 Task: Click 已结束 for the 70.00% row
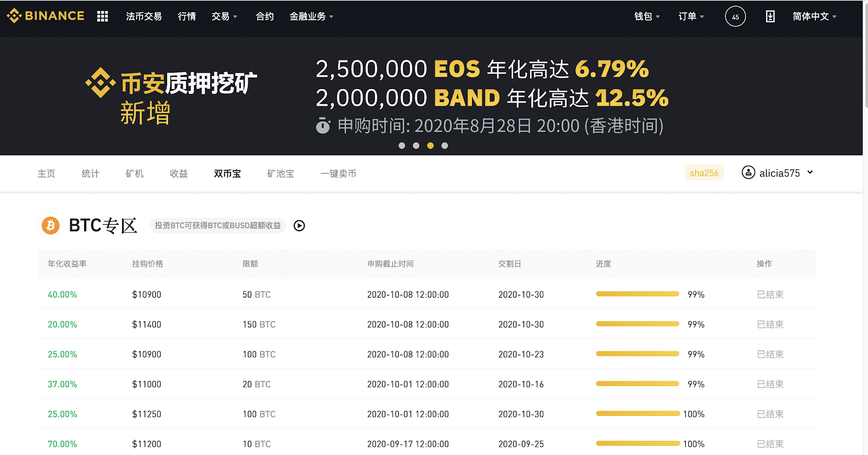(770, 444)
